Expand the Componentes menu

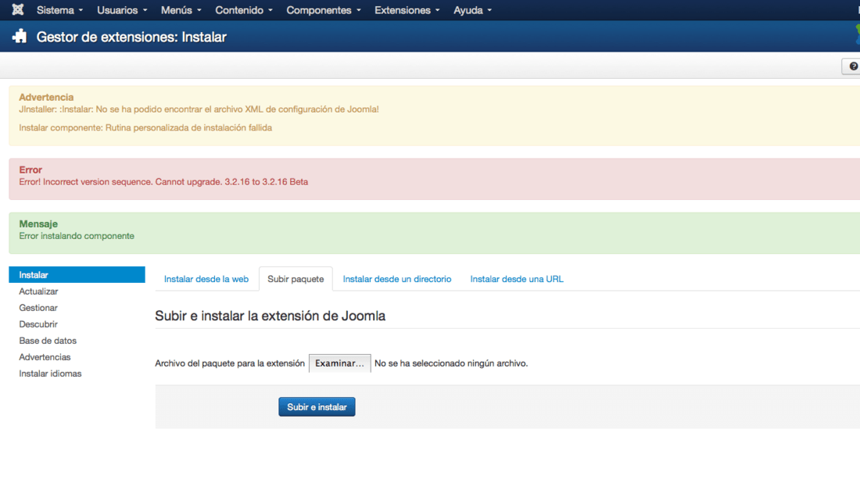tap(324, 10)
